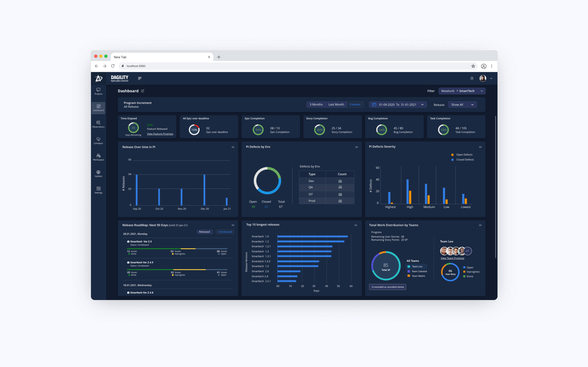Viewport: 588px width, 367px height.
Task: Open the View Feature Progress link
Action: (x=160, y=134)
